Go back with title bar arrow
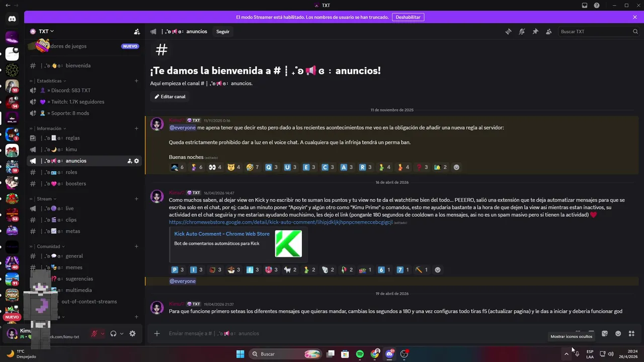 coord(8,6)
